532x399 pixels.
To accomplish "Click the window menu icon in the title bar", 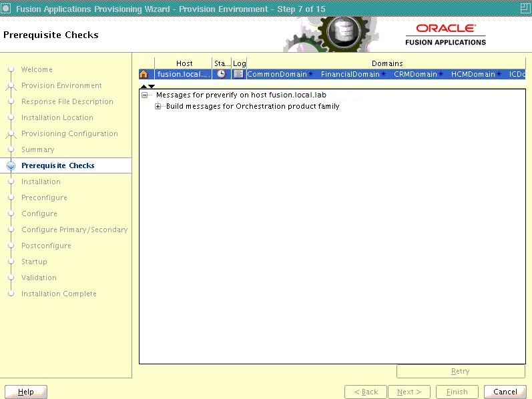I will (x=6, y=8).
